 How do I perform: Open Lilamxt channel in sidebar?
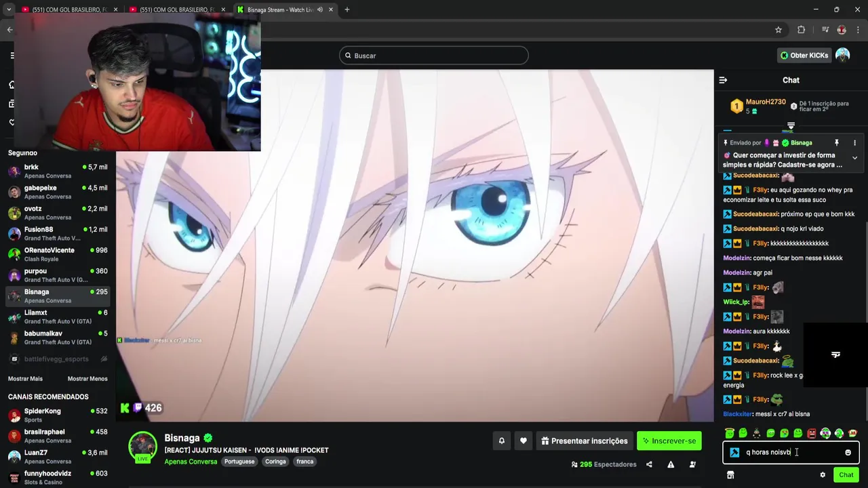click(x=58, y=317)
